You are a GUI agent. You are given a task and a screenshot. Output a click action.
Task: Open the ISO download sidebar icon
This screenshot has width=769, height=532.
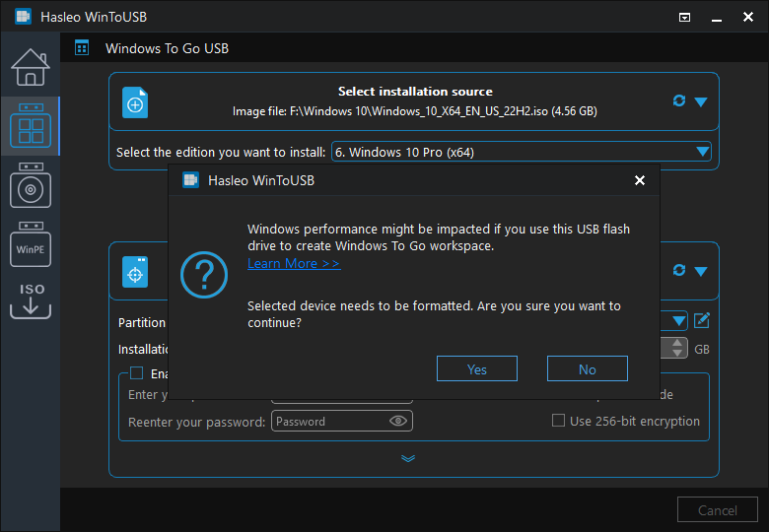click(31, 300)
